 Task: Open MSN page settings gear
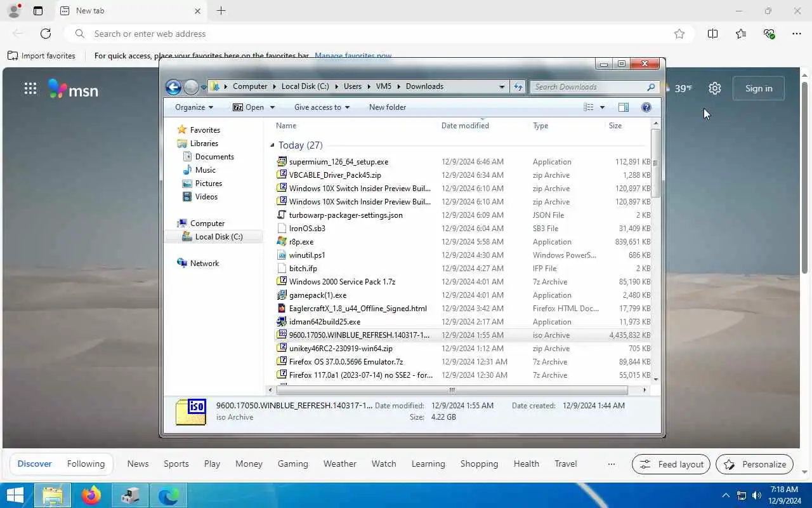715,88
